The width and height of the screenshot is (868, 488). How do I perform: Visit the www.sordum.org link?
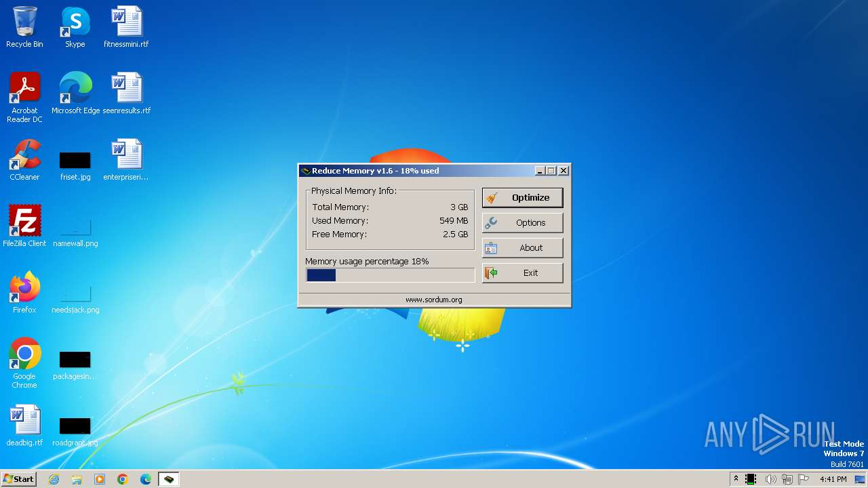point(434,300)
